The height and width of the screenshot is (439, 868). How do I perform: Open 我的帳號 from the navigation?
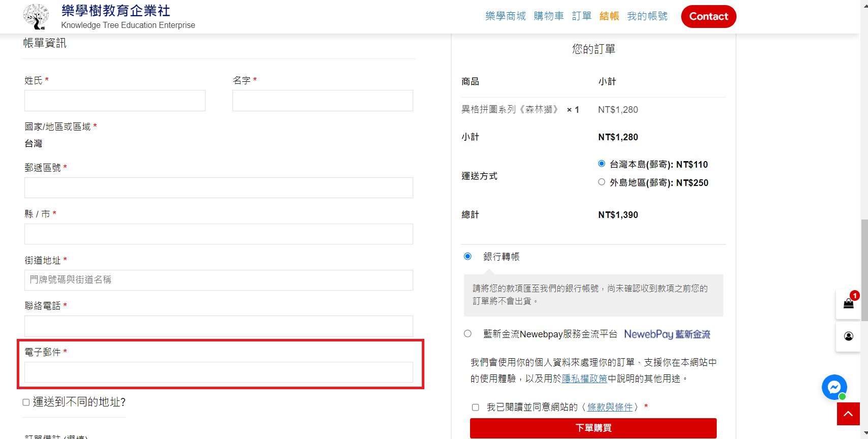coord(647,16)
